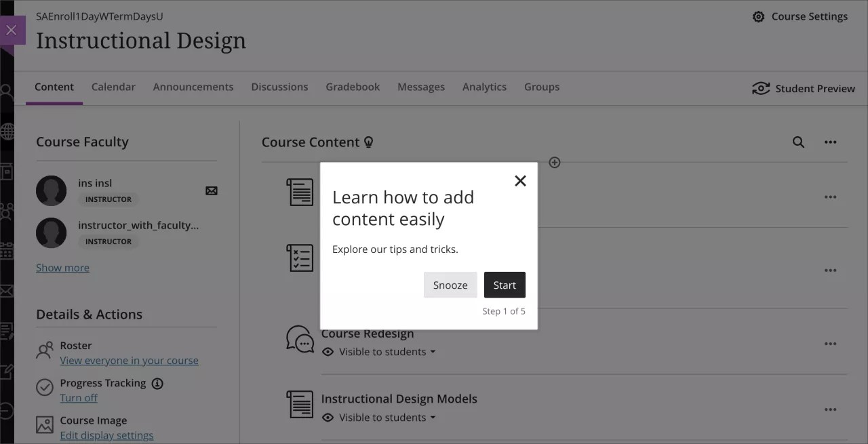Click the plus icon to add content
868x444 pixels.
pos(555,163)
